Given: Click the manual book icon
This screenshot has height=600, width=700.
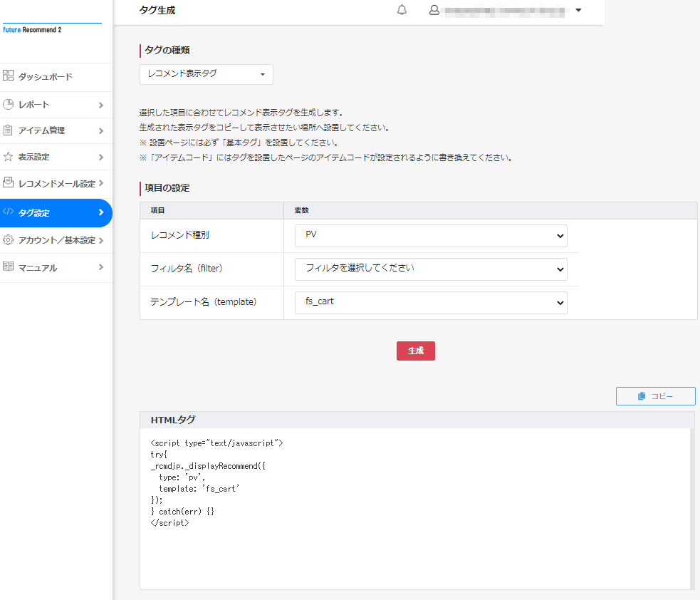Looking at the screenshot, I should pos(8,267).
